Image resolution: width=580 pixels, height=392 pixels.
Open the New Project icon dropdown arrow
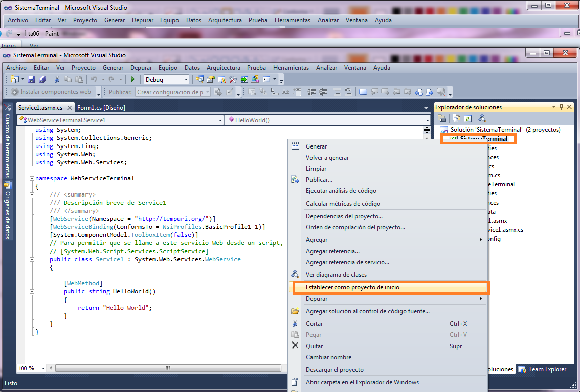pyautogui.click(x=23, y=79)
